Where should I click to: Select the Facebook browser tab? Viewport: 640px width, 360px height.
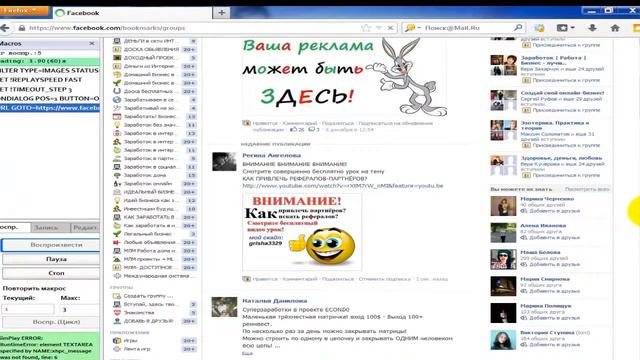pyautogui.click(x=133, y=13)
